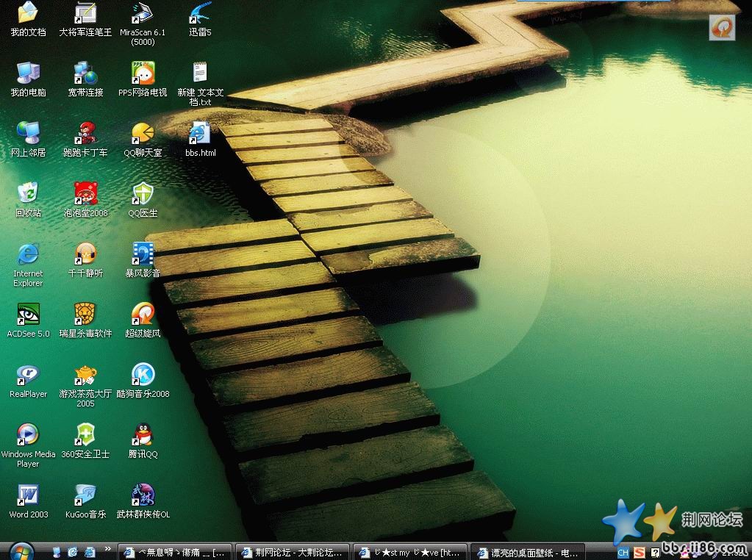The image size is (752, 560).
Task: Open the 迅雷5 download manager icon
Action: pos(200,13)
